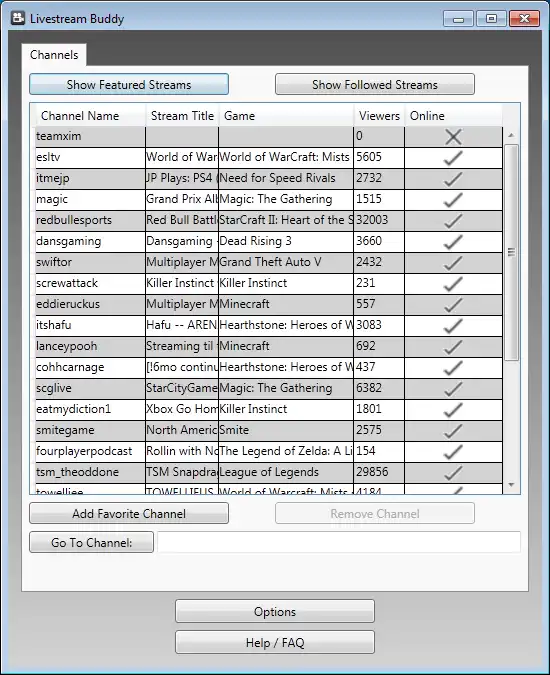Image resolution: width=550 pixels, height=675 pixels.
Task: Click the League of Legends game cell
Action: pos(286,472)
